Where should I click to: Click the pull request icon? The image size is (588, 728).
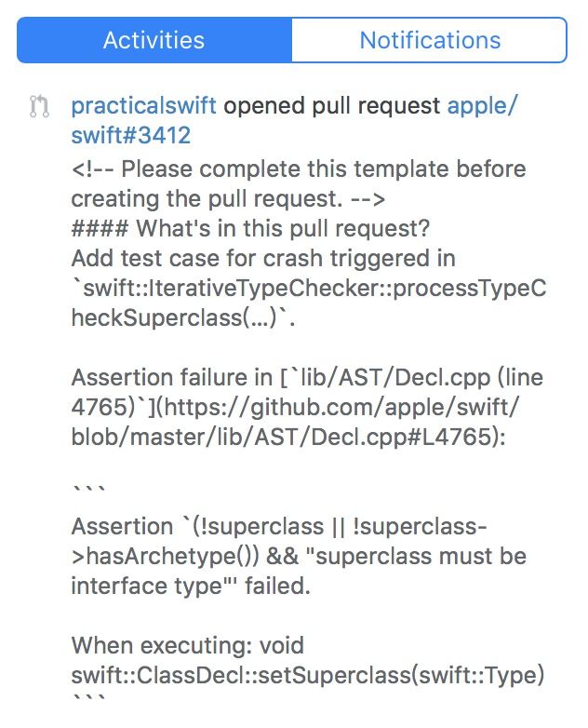[39, 107]
